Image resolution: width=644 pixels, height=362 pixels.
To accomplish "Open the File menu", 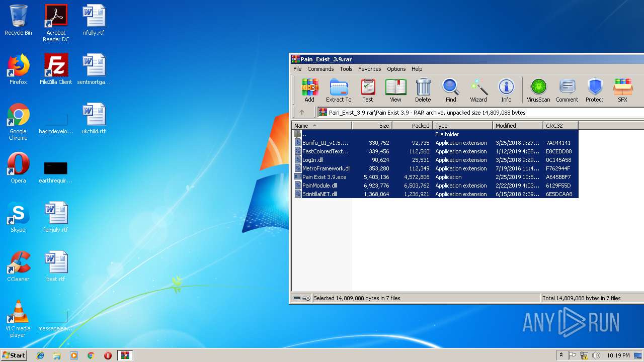I will pos(297,69).
